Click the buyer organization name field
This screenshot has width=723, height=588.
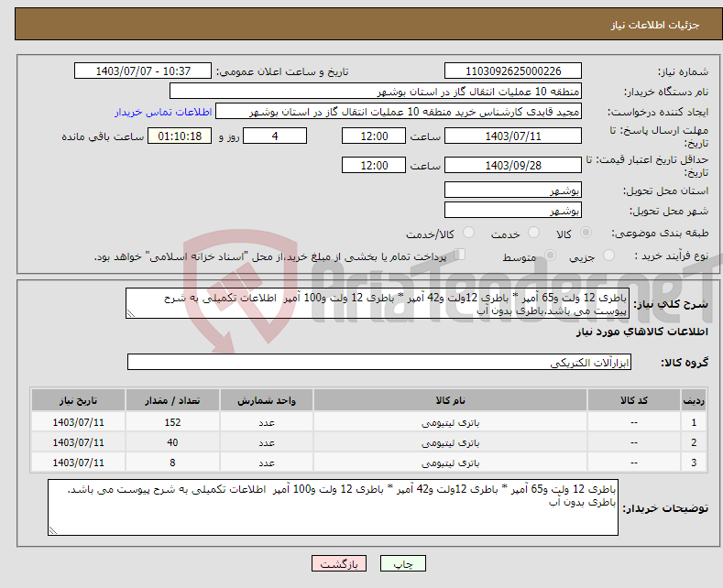376,92
